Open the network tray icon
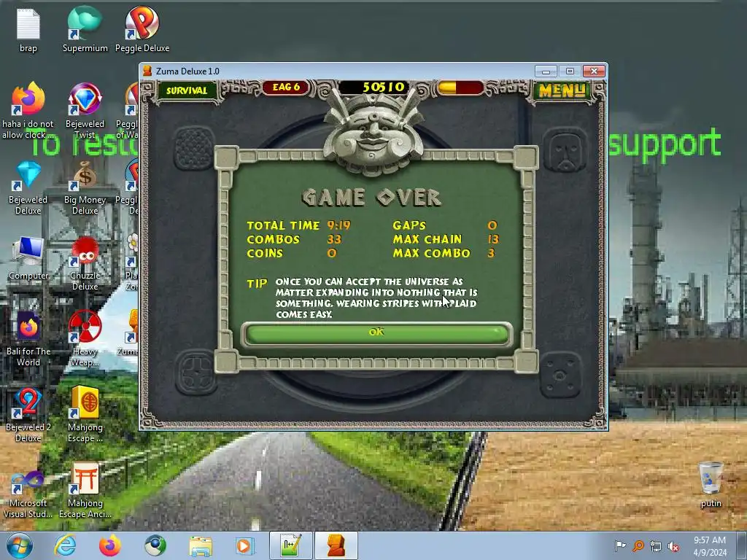Viewport: 747px width, 560px height. tap(656, 546)
